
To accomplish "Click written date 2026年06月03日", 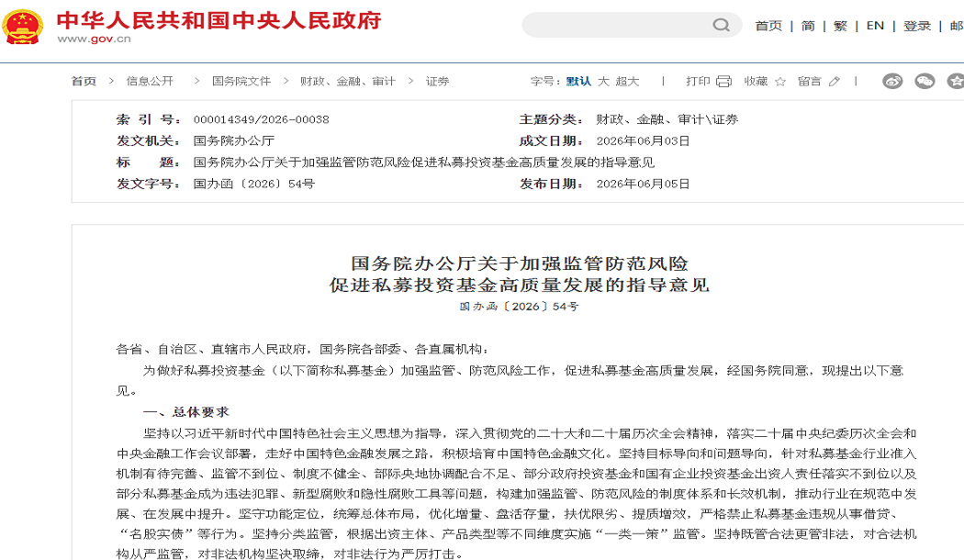I will coord(643,140).
